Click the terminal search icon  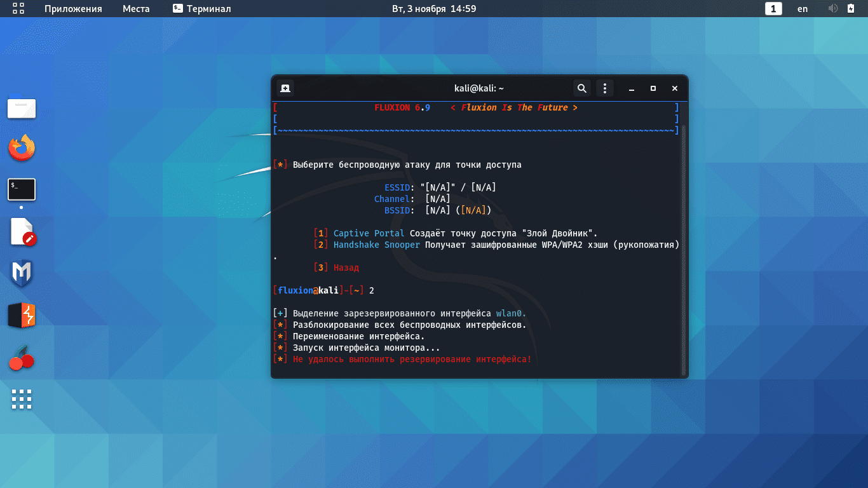tap(581, 88)
